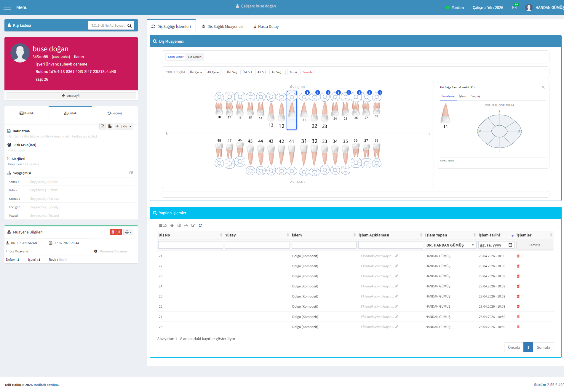Switch to Süt Dişleri teeth toggle
Image resolution: width=564 pixels, height=392 pixels.
[x=195, y=57]
